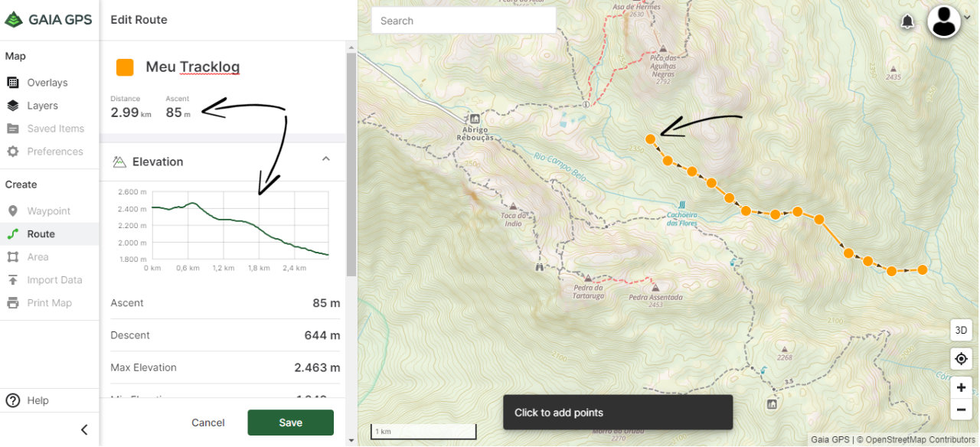Click the Ascent 85 m row
980x447 pixels.
[x=225, y=303]
